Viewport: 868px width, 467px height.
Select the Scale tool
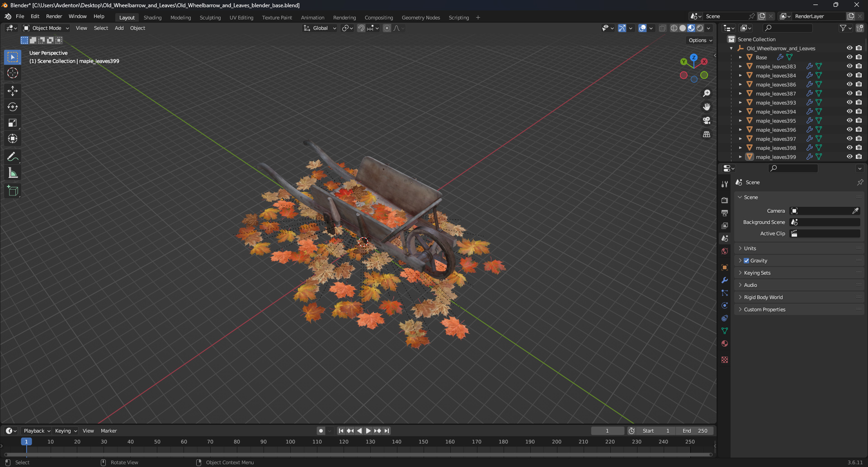[13, 123]
